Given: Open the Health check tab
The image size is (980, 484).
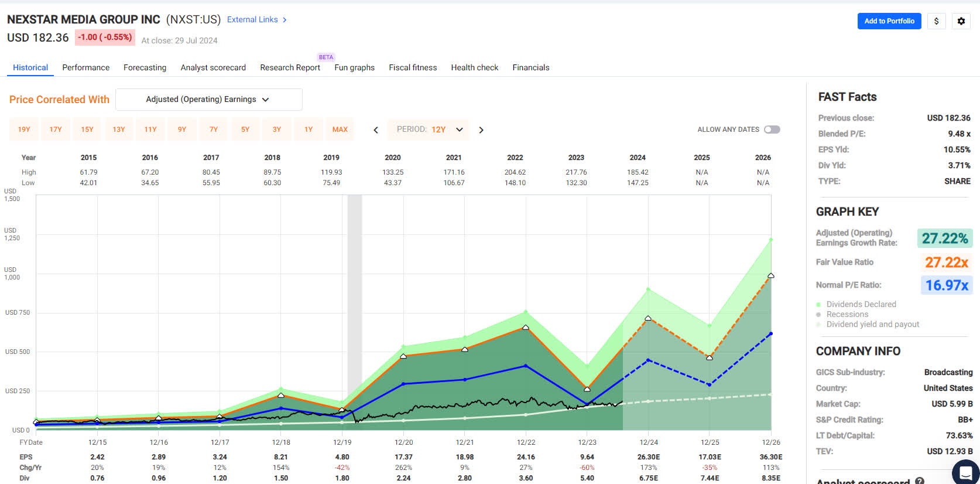Looking at the screenshot, I should 475,67.
